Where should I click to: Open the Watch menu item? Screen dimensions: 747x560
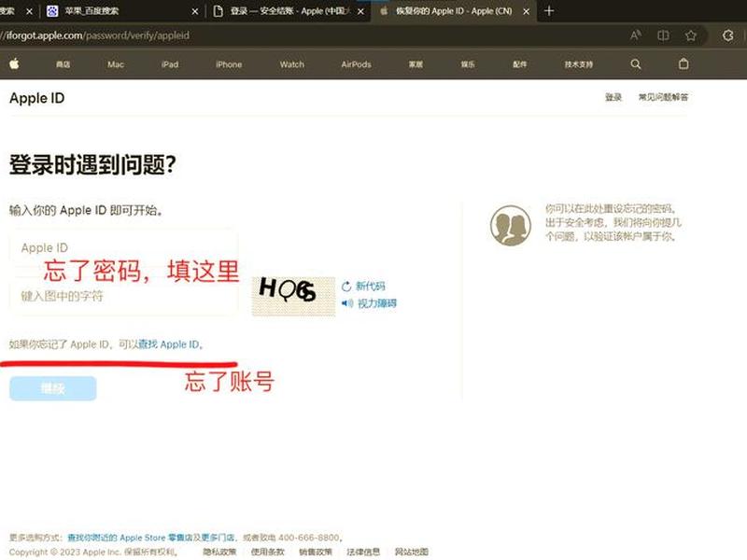click(291, 64)
